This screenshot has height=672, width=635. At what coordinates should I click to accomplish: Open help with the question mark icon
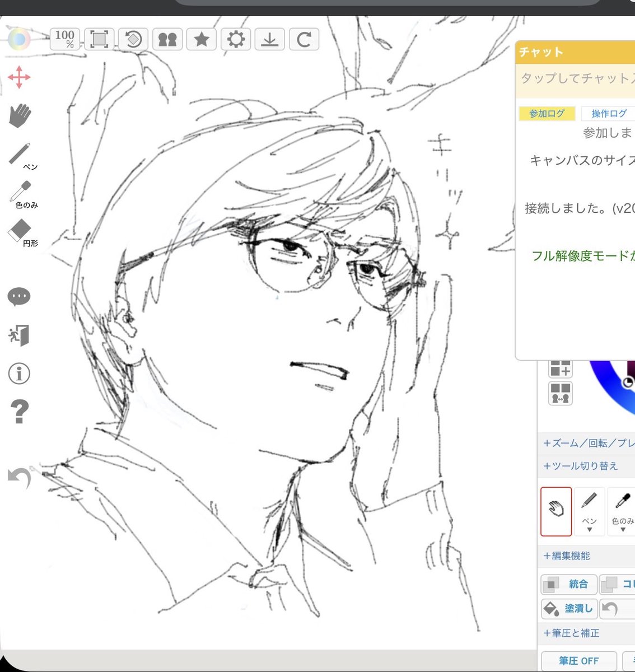pos(19,412)
